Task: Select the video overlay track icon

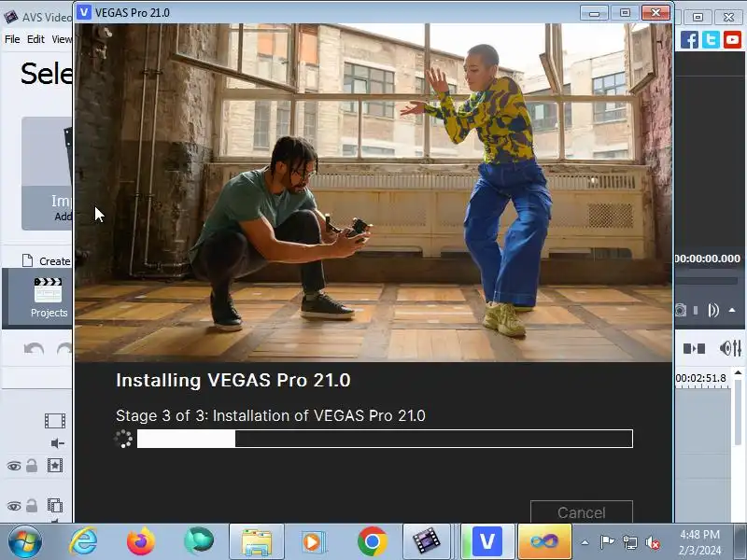Action: point(55,505)
